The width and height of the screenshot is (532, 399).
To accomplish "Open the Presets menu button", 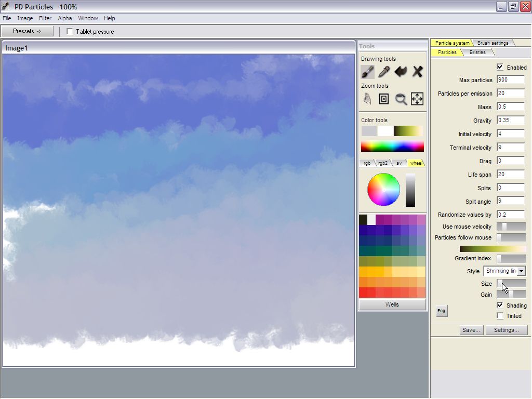I will tap(27, 31).
